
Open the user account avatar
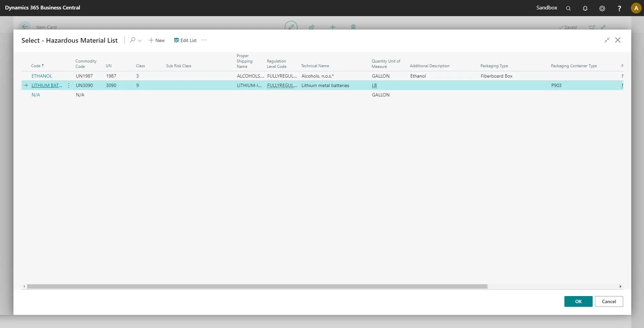coord(636,8)
